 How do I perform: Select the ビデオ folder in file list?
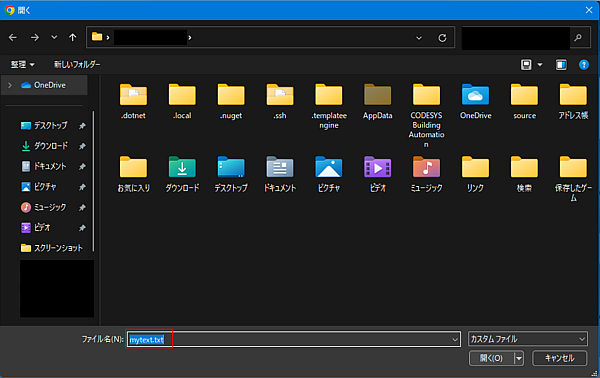pos(378,174)
